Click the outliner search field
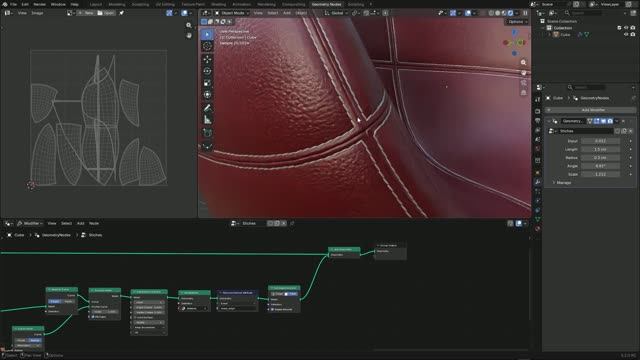 (x=583, y=13)
